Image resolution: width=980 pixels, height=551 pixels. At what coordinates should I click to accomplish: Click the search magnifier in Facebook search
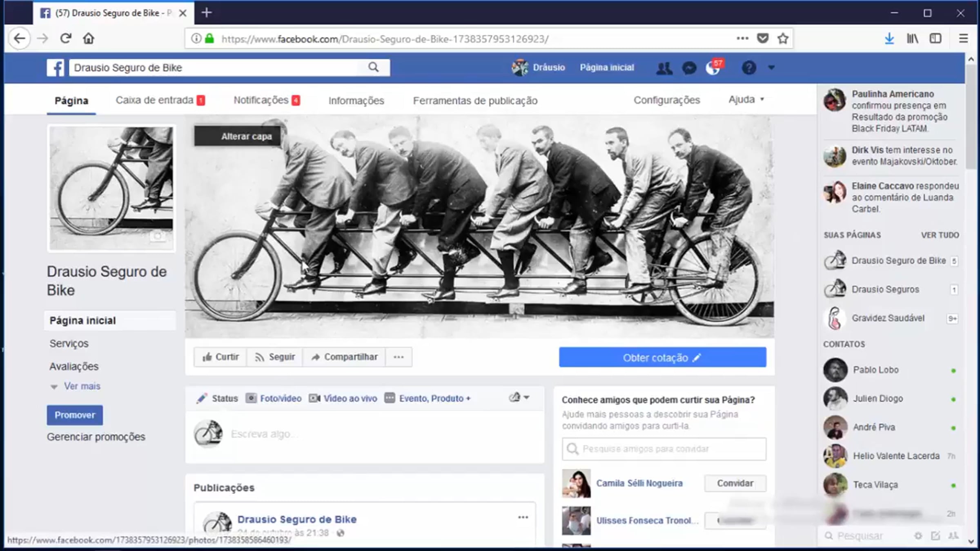tap(373, 67)
